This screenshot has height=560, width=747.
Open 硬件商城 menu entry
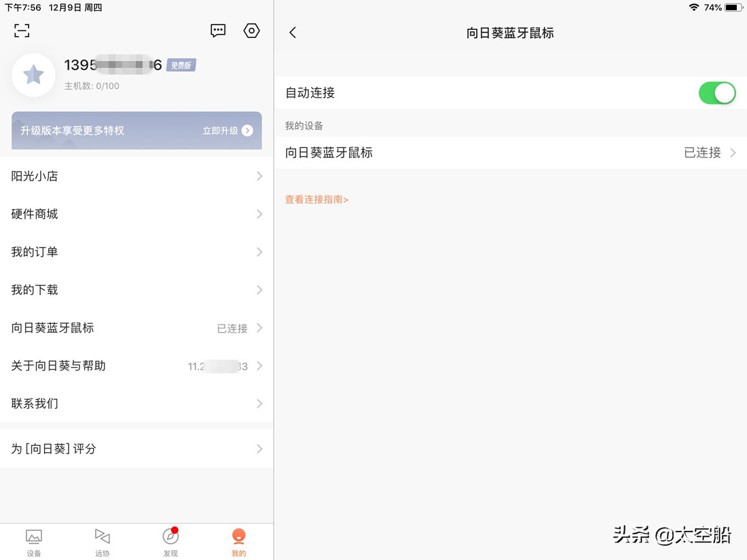click(x=136, y=214)
